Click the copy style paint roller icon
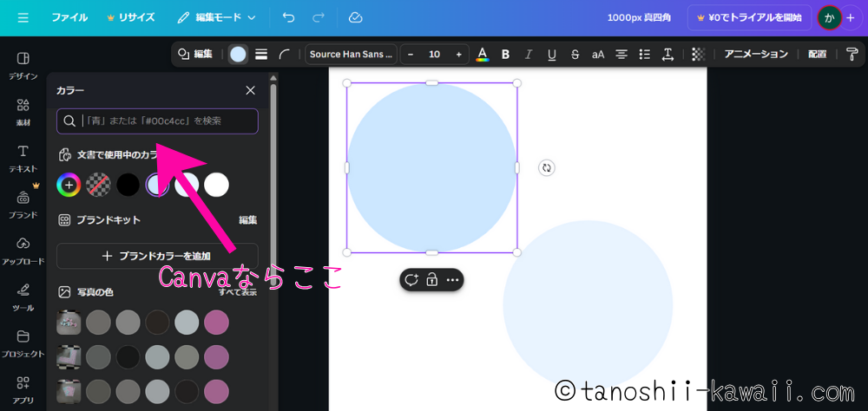 click(852, 54)
